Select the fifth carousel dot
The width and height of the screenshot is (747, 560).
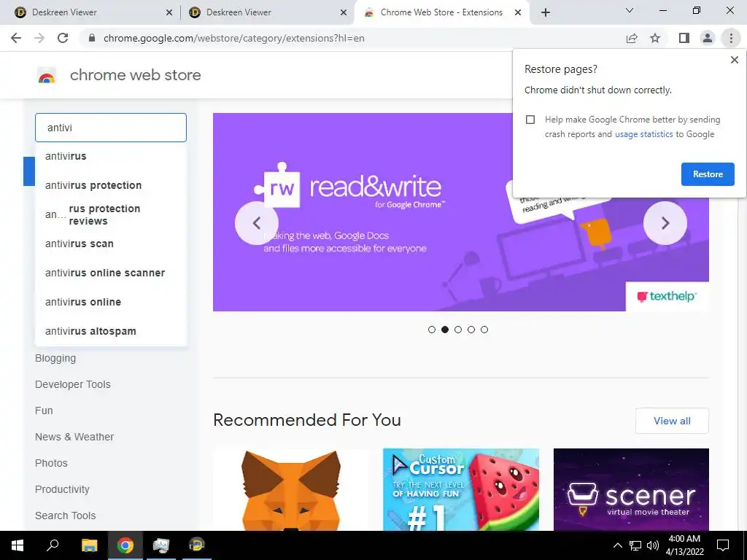tap(484, 330)
